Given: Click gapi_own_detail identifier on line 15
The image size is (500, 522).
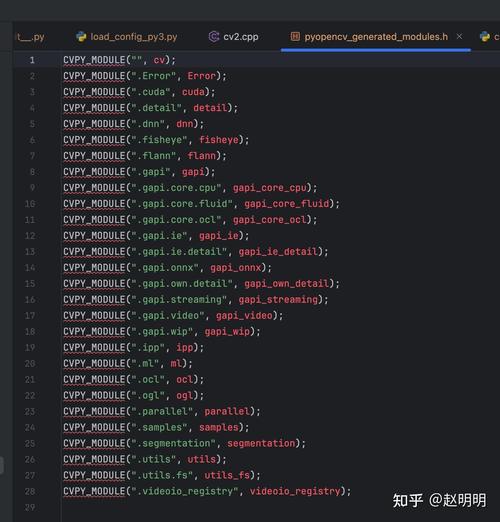Looking at the screenshot, I should 287,284.
